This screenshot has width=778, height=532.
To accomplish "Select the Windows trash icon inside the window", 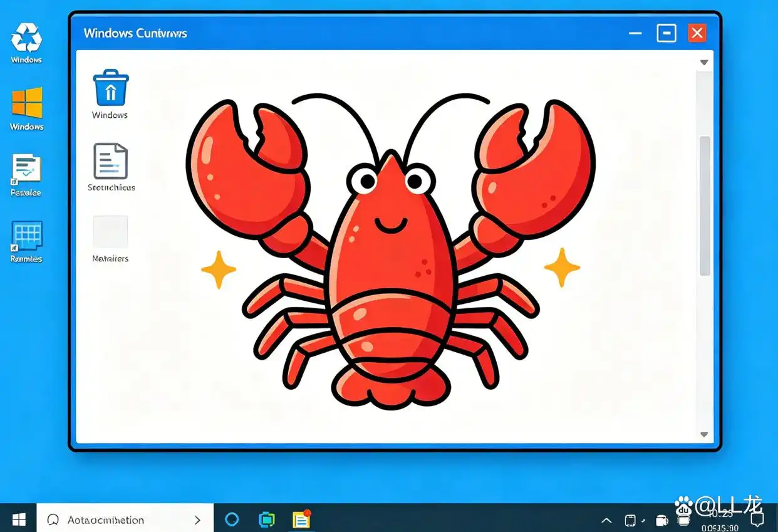I will 110,90.
